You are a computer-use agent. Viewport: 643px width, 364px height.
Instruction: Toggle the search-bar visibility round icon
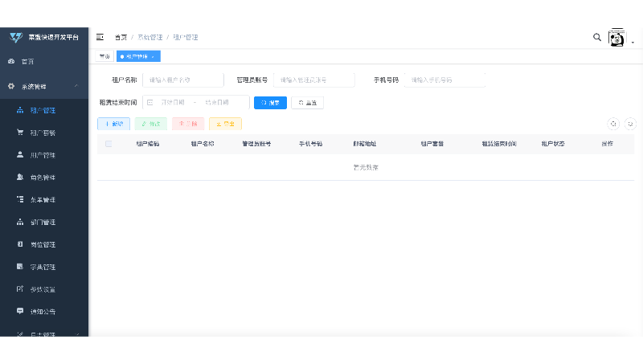613,124
